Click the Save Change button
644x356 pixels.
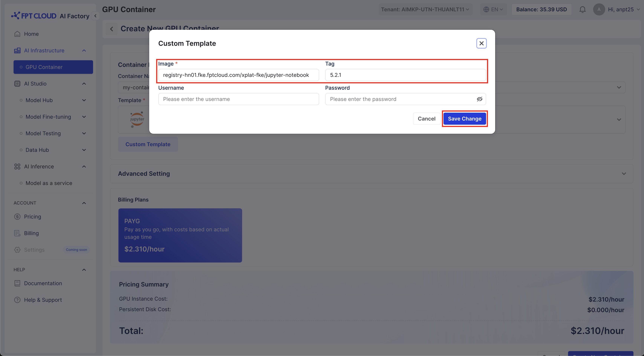tap(464, 119)
